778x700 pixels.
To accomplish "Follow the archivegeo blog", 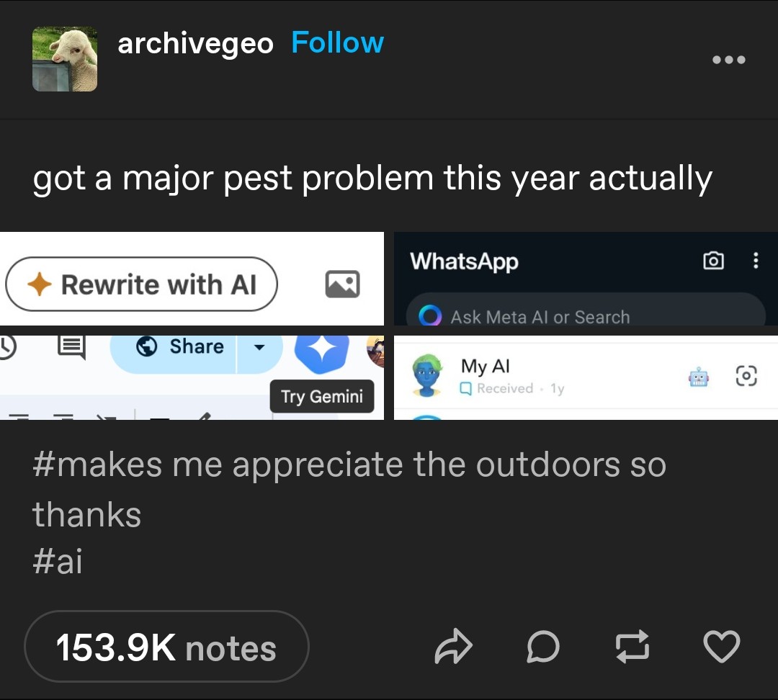I will click(337, 42).
